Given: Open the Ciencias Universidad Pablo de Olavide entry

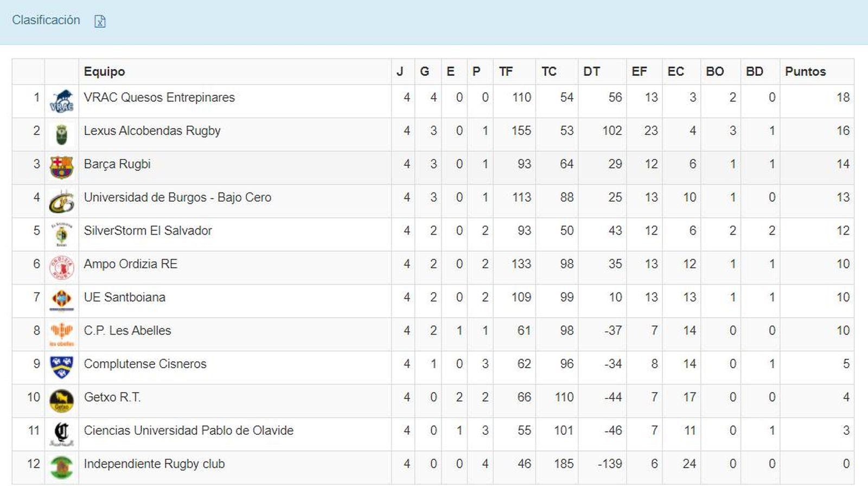Looking at the screenshot, I should pyautogui.click(x=188, y=430).
